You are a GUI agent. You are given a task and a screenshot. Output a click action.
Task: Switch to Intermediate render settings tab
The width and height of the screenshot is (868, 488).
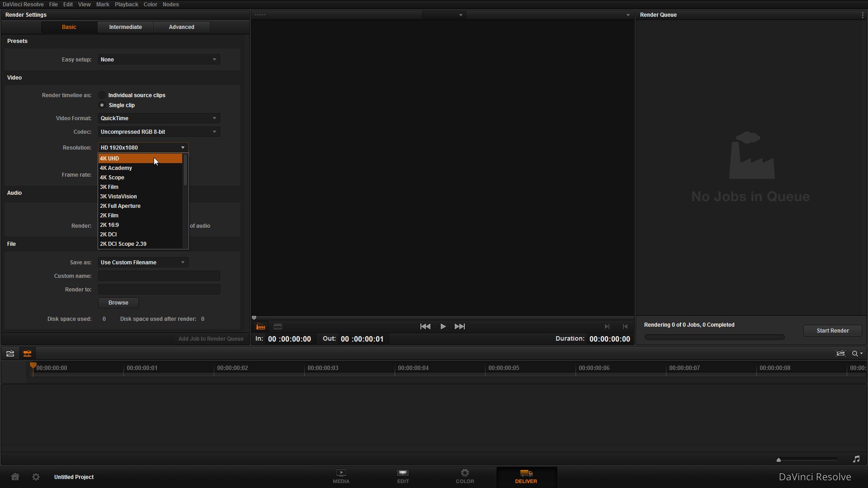[125, 27]
